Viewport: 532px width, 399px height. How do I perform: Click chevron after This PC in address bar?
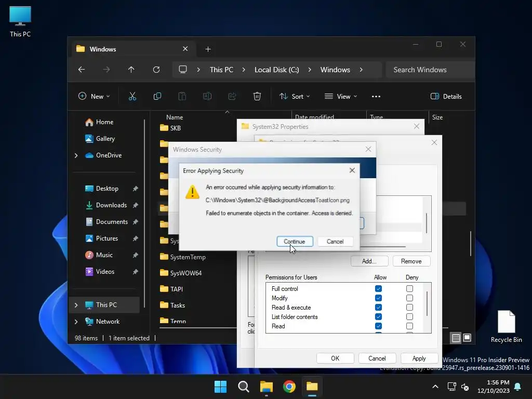244,70
